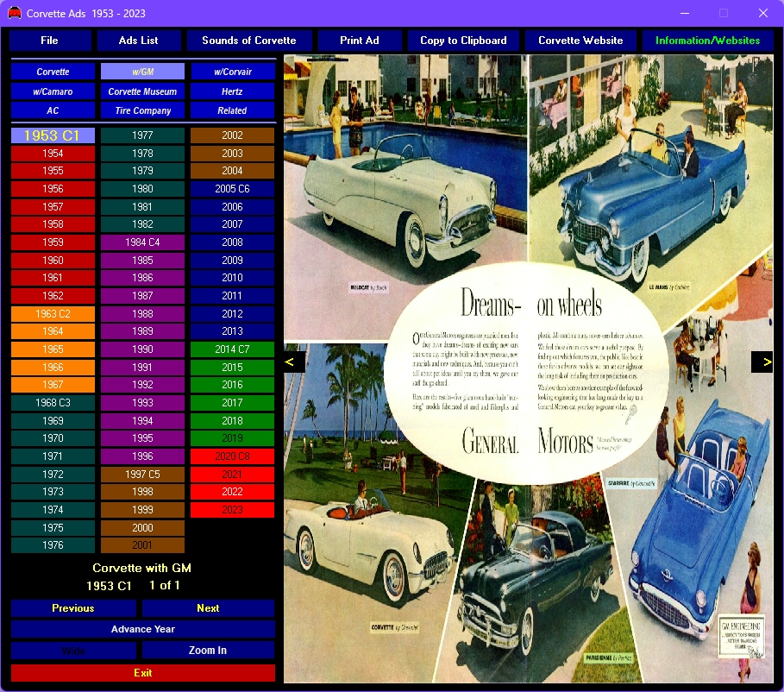Choose year 1957
Viewport: 784px width, 692px height.
pos(53,206)
